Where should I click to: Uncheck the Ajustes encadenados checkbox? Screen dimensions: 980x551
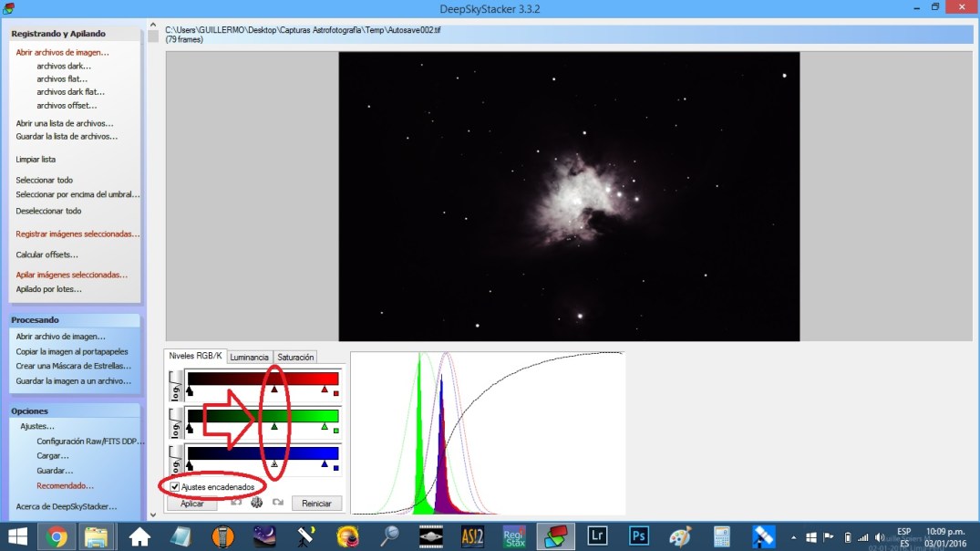(174, 486)
